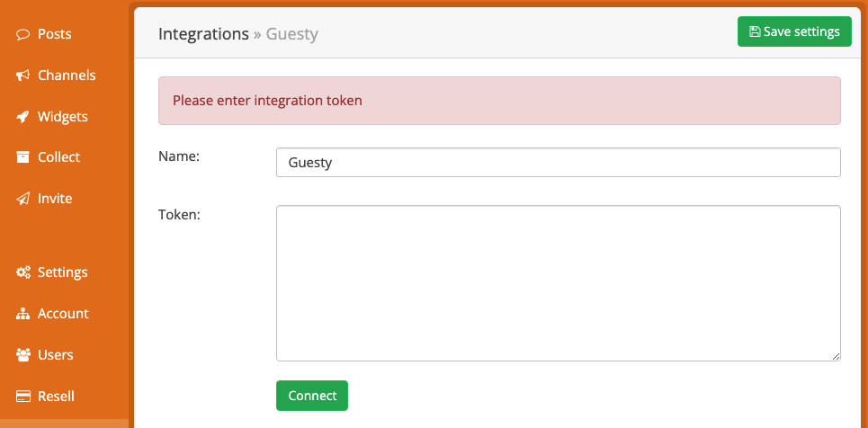Click the 'Please enter integration token' alert
Image resolution: width=868 pixels, height=428 pixels.
(499, 101)
